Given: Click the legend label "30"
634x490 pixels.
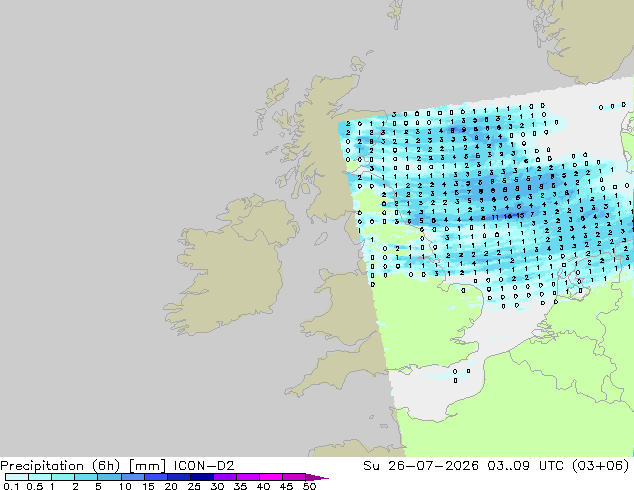Looking at the screenshot, I should (x=217, y=486).
